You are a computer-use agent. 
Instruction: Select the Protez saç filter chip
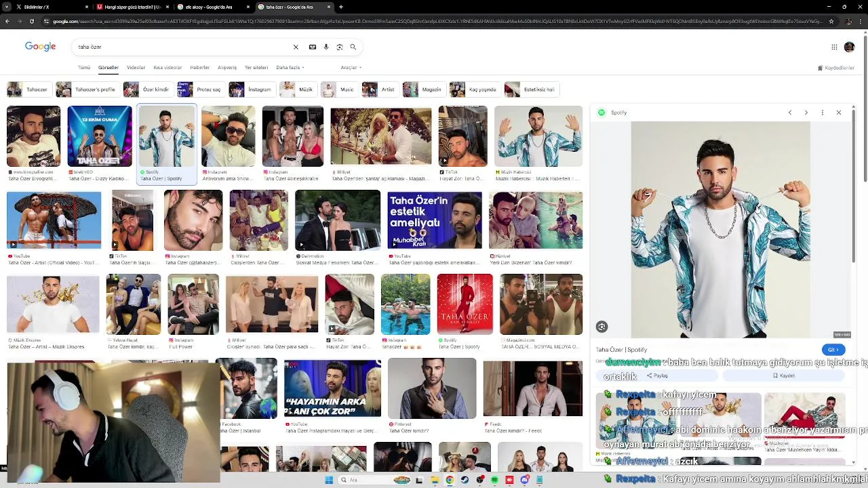click(x=200, y=89)
